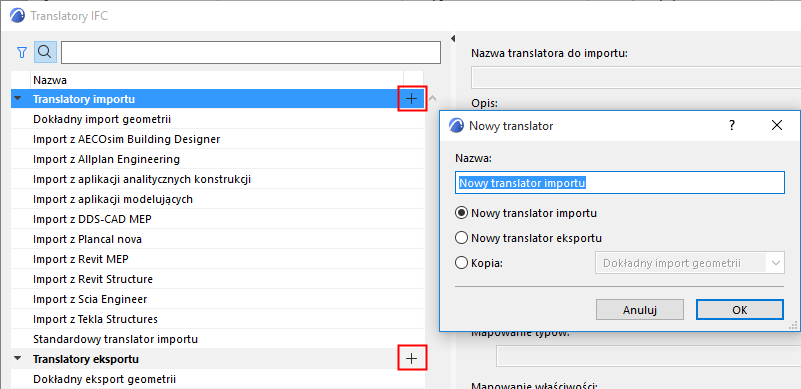Select Import z Plancal nova
The width and height of the screenshot is (801, 389).
point(217,239)
